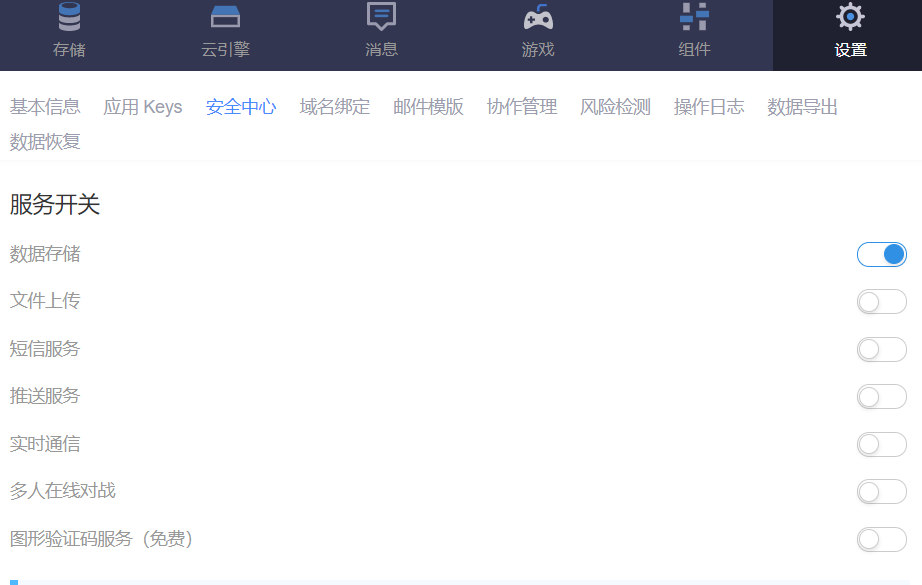Image resolution: width=922 pixels, height=585 pixels.
Task: Go to the 基本信息 tab
Action: pos(45,107)
